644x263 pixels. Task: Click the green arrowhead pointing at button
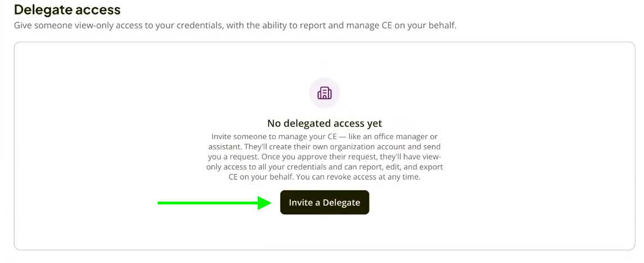pos(264,203)
